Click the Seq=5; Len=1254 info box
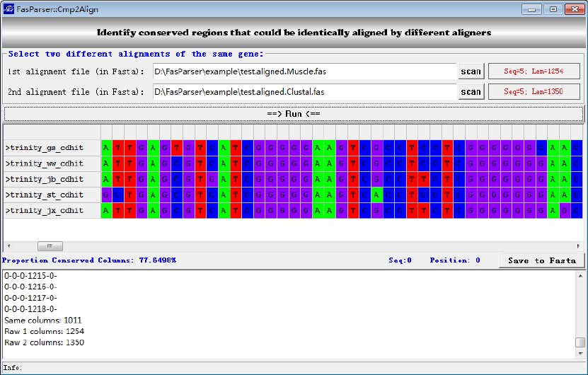The width and height of the screenshot is (588, 375). tap(534, 71)
